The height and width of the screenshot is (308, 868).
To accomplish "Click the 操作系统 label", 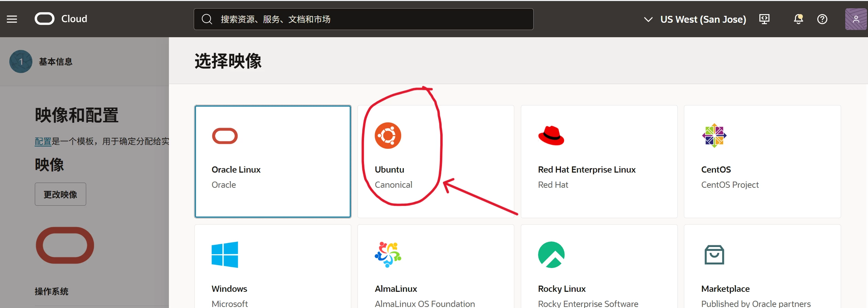I will click(x=51, y=291).
